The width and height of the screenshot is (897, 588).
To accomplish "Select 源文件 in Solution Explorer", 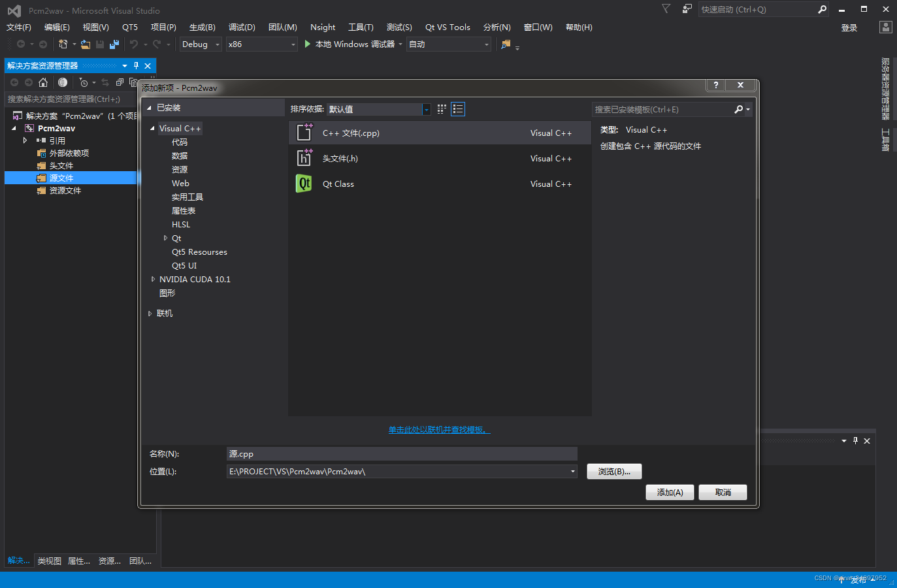I will [x=61, y=178].
